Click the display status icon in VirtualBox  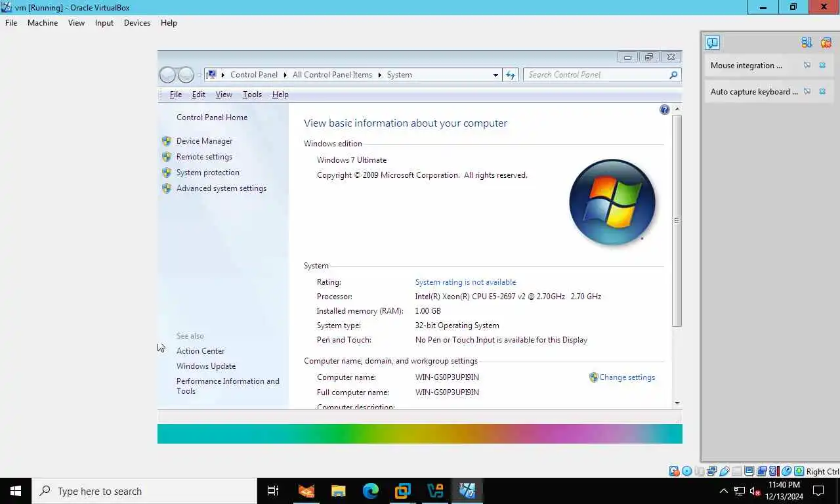click(x=749, y=471)
